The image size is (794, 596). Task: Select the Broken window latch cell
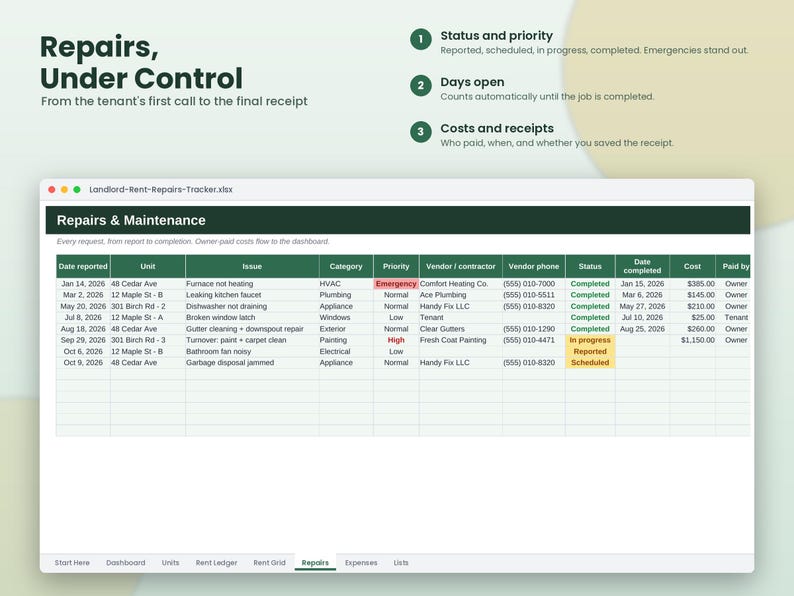coord(252,317)
